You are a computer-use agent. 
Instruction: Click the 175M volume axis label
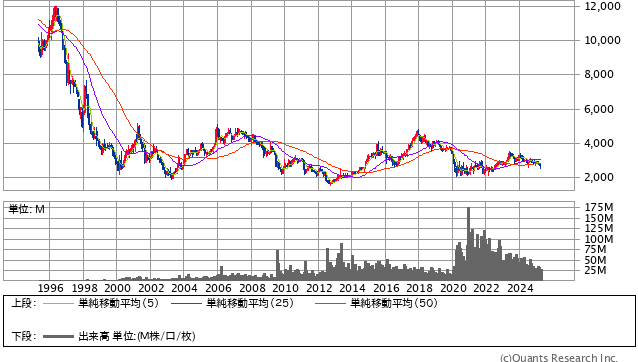(599, 207)
